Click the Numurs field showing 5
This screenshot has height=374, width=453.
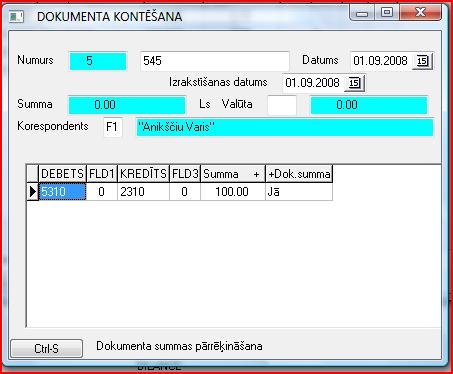(98, 61)
